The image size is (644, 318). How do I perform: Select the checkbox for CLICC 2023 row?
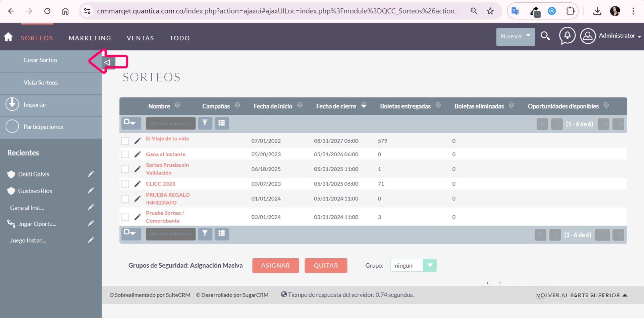coord(125,184)
